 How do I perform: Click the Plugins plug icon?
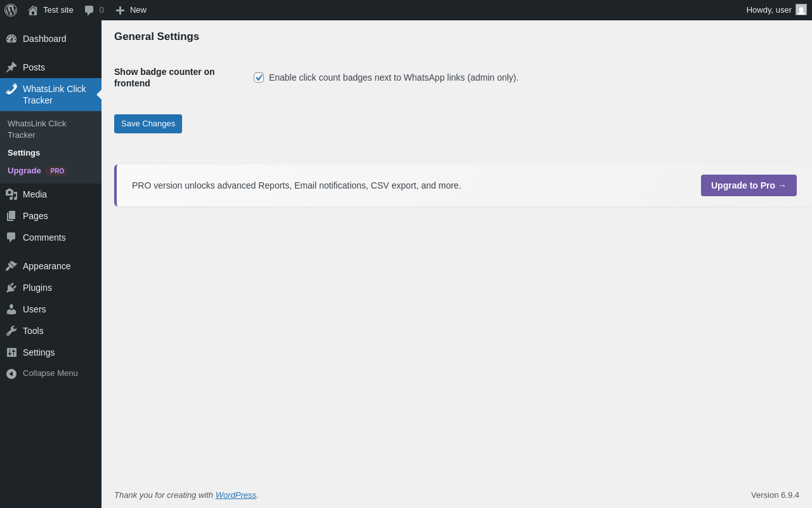pyautogui.click(x=11, y=288)
